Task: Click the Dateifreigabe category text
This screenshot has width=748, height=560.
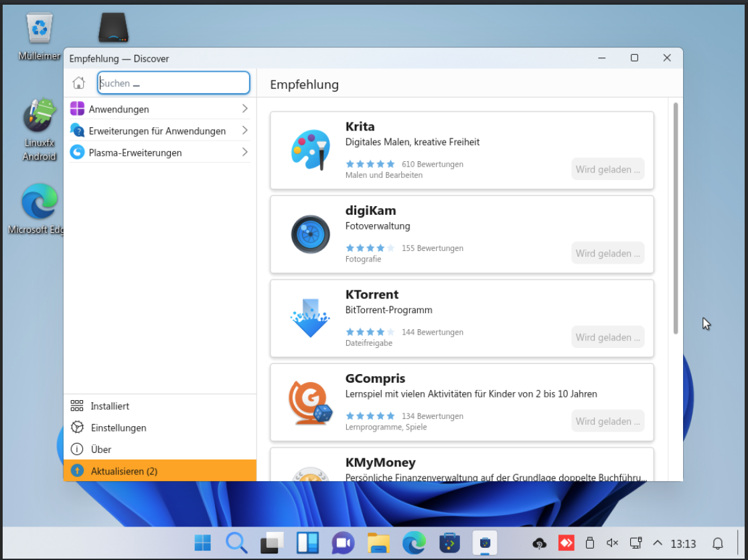Action: [369, 343]
